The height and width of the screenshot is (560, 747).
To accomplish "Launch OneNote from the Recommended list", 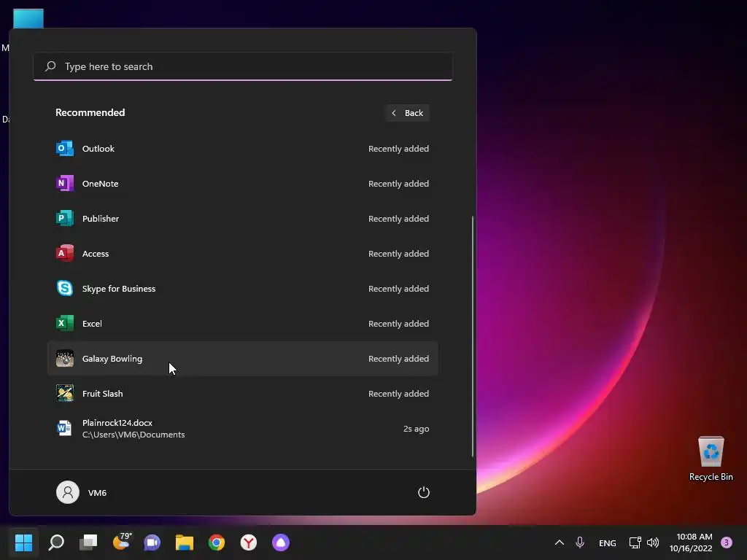I will coord(242,183).
